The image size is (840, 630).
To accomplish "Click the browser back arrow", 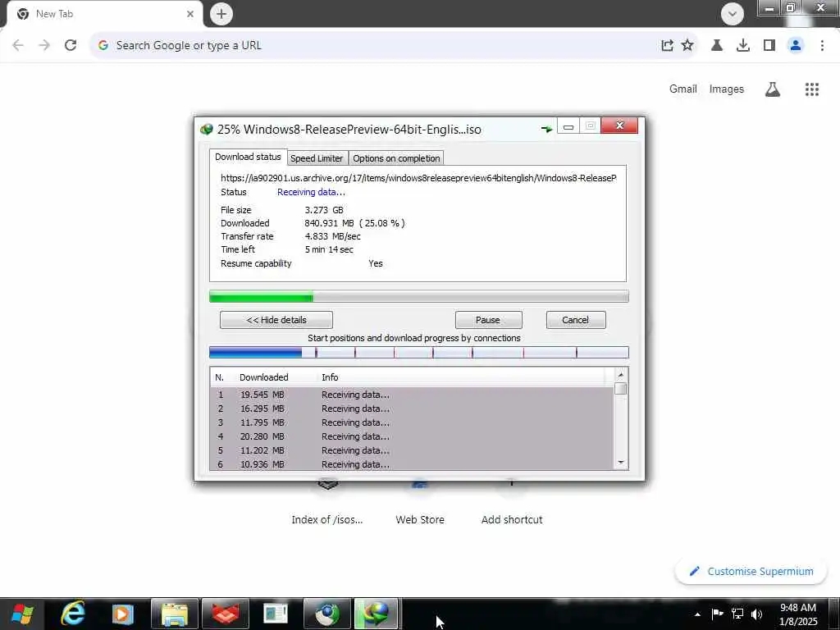I will pos(18,46).
